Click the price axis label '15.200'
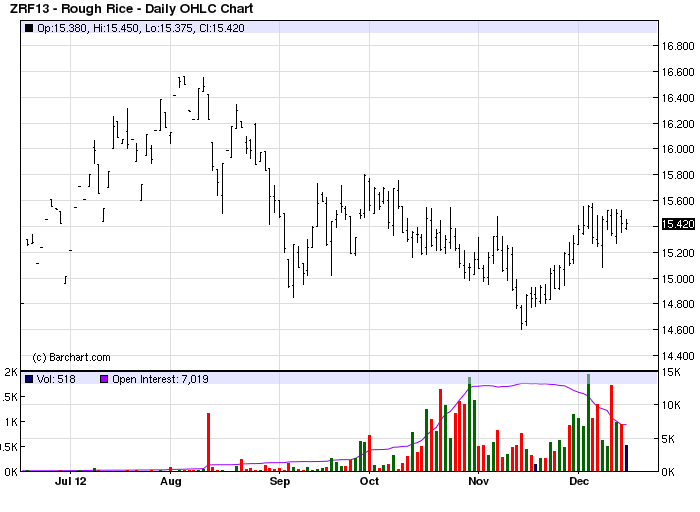The height and width of the screenshot is (512, 700). coord(678,253)
